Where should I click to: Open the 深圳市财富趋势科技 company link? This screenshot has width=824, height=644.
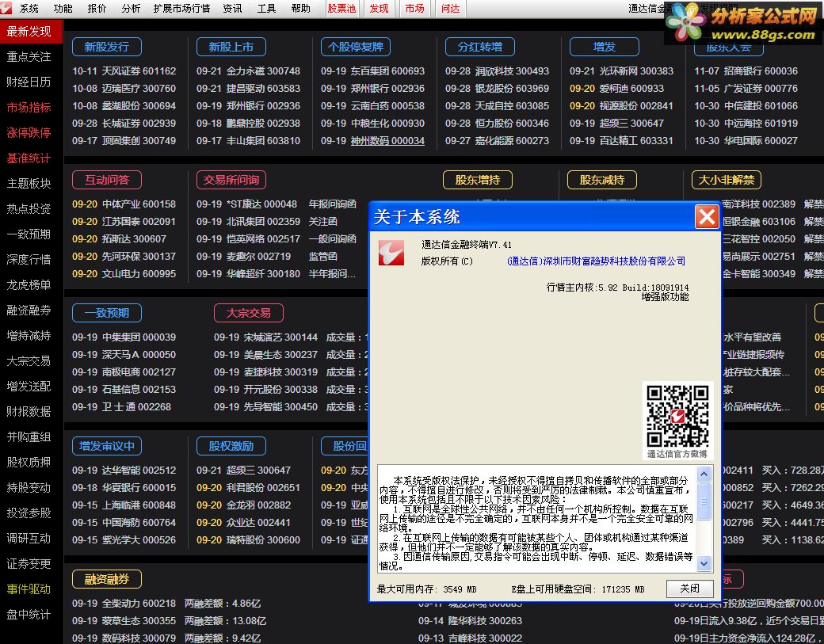coord(596,261)
